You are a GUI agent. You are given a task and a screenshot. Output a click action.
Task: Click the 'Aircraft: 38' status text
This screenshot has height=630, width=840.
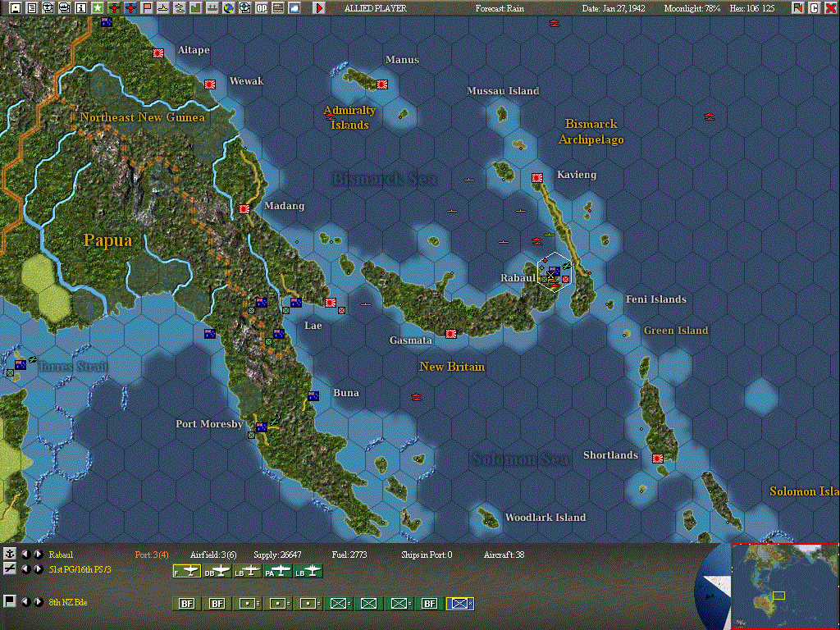point(504,555)
